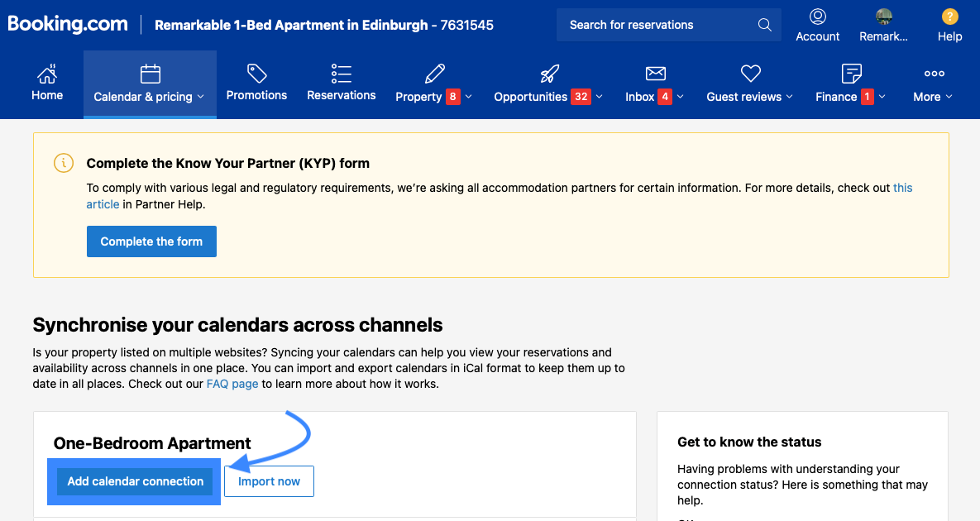The image size is (980, 521).
Task: Select the Promotions tag icon
Action: point(256,73)
